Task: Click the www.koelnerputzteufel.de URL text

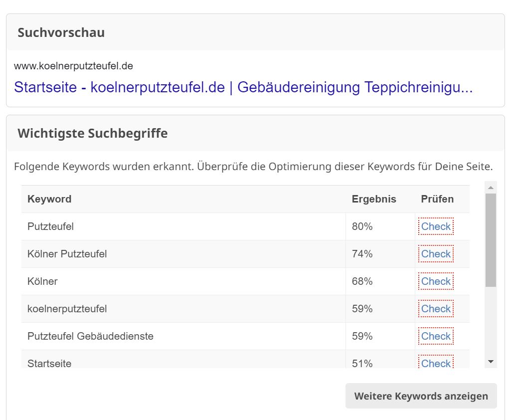Action: coord(73,66)
